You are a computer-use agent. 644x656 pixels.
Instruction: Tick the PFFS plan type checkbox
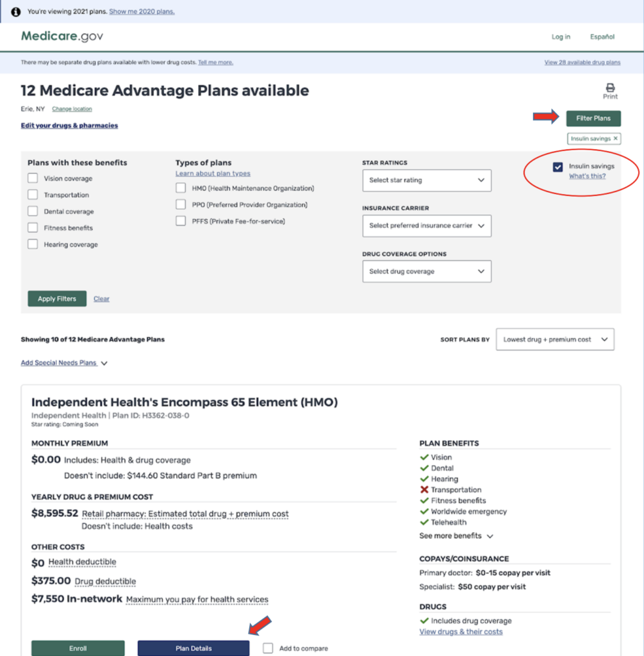pyautogui.click(x=181, y=221)
